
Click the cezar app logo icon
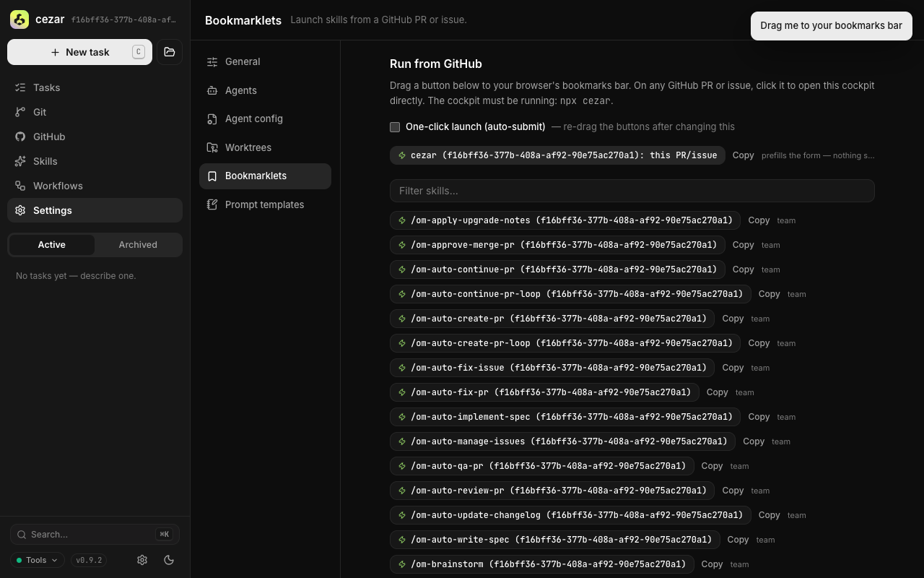(19, 20)
